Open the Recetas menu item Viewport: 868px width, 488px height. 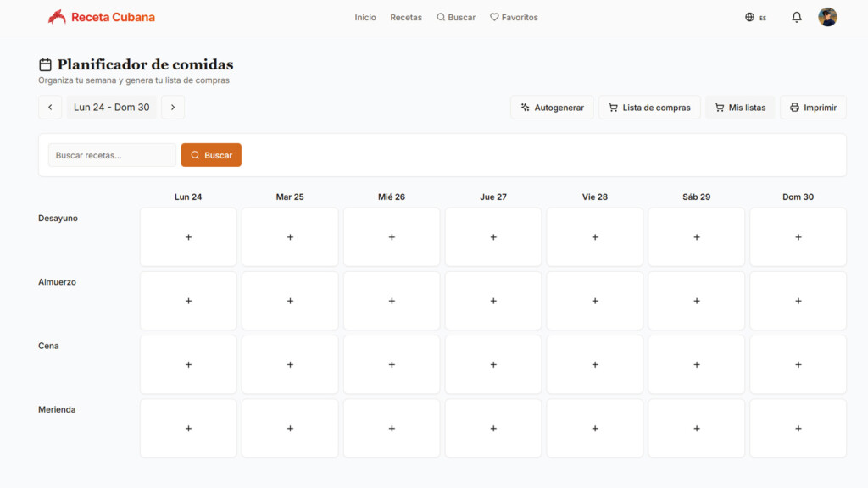(x=405, y=16)
